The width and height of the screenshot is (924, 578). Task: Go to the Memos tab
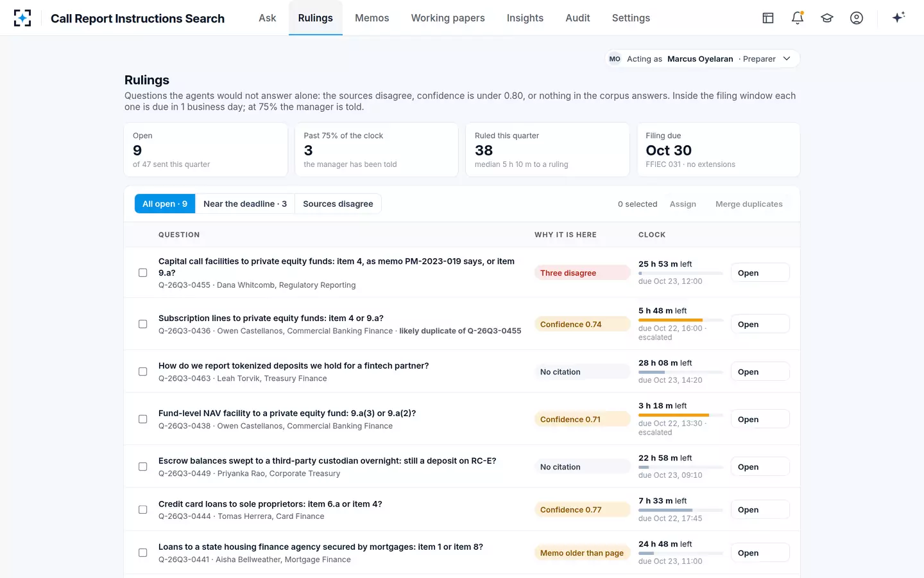point(372,18)
